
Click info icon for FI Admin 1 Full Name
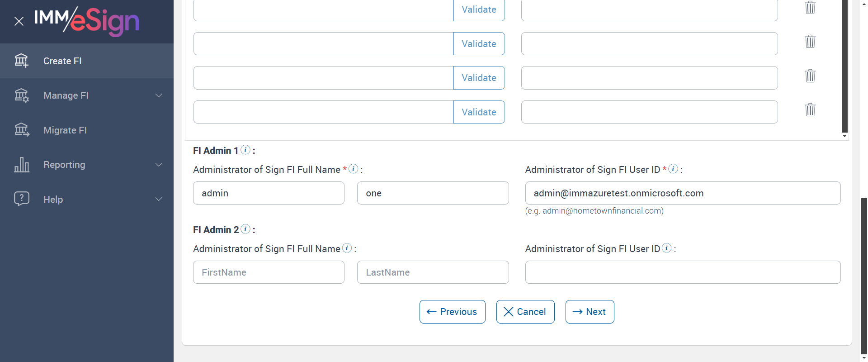click(x=354, y=169)
